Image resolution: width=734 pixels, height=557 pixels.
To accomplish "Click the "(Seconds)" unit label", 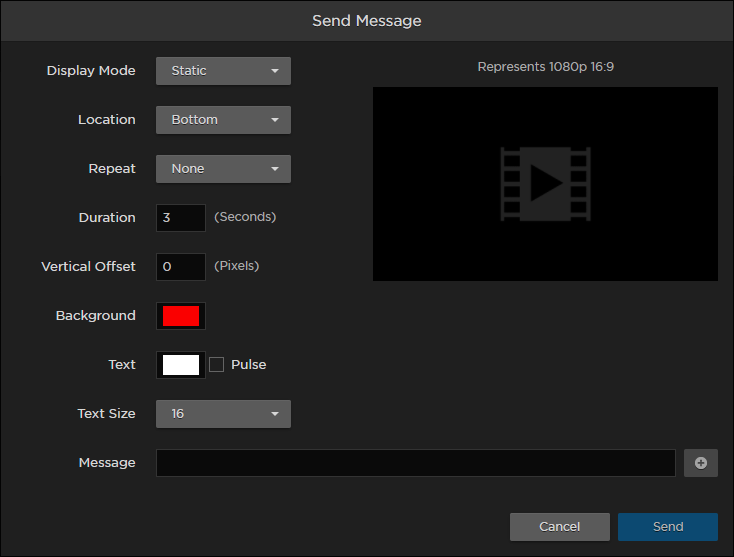I will [245, 217].
